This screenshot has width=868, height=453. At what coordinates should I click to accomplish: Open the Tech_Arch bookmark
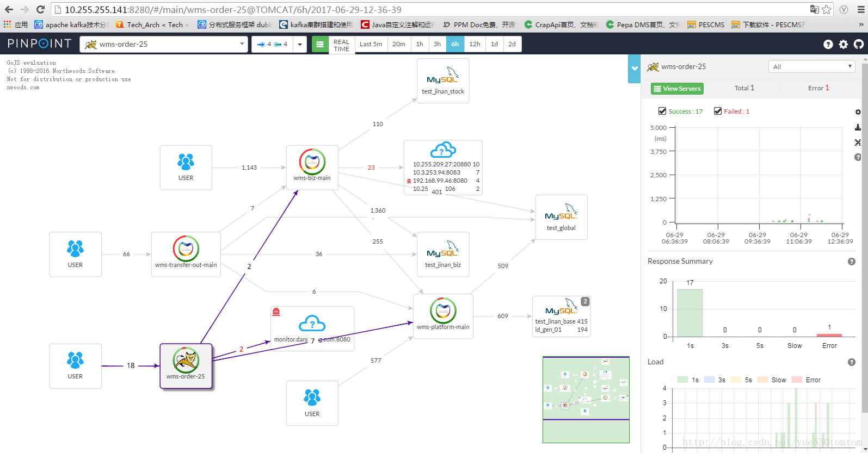coord(152,24)
